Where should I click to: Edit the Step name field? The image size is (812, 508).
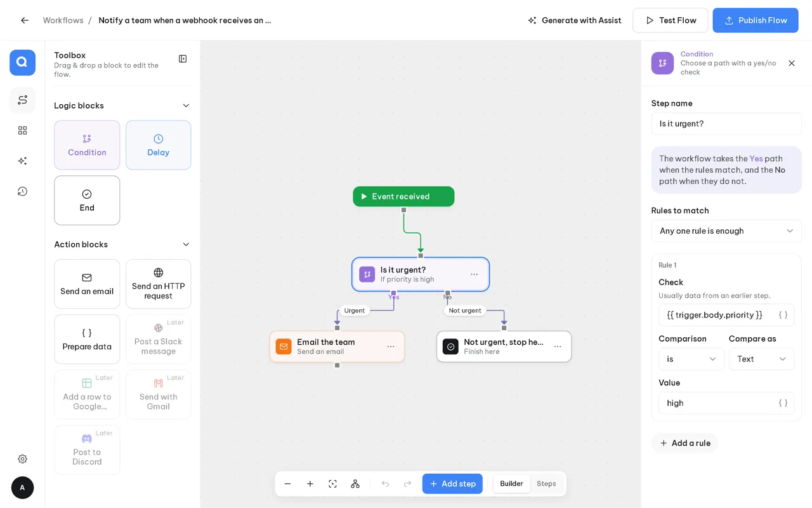pos(726,124)
